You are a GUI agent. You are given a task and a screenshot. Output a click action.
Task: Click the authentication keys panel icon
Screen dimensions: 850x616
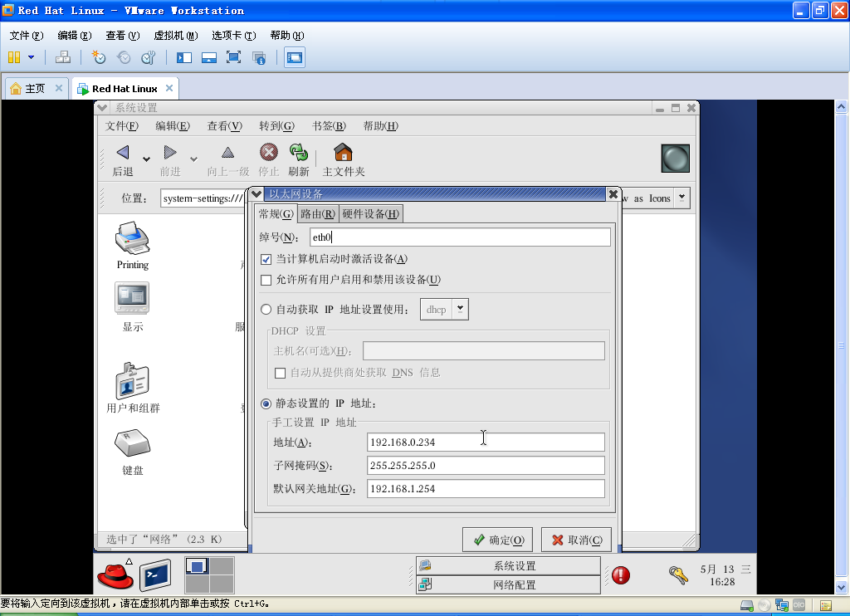point(677,574)
